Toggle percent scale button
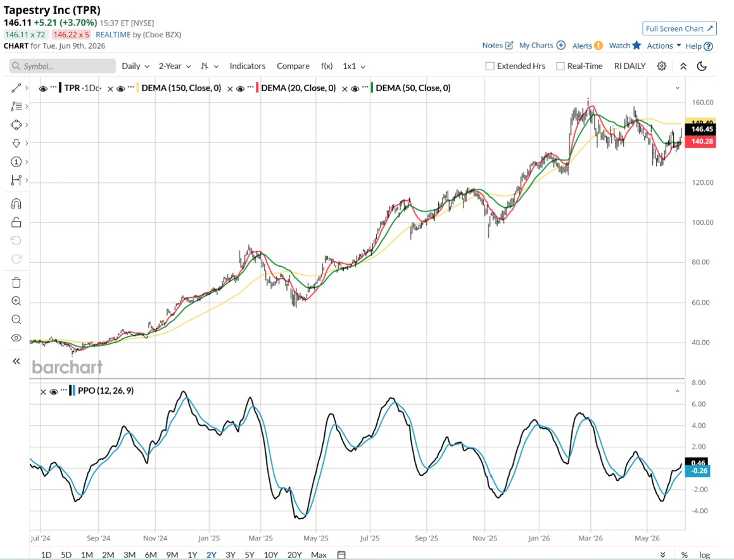Image resolution: width=734 pixels, height=560 pixels. click(x=685, y=555)
